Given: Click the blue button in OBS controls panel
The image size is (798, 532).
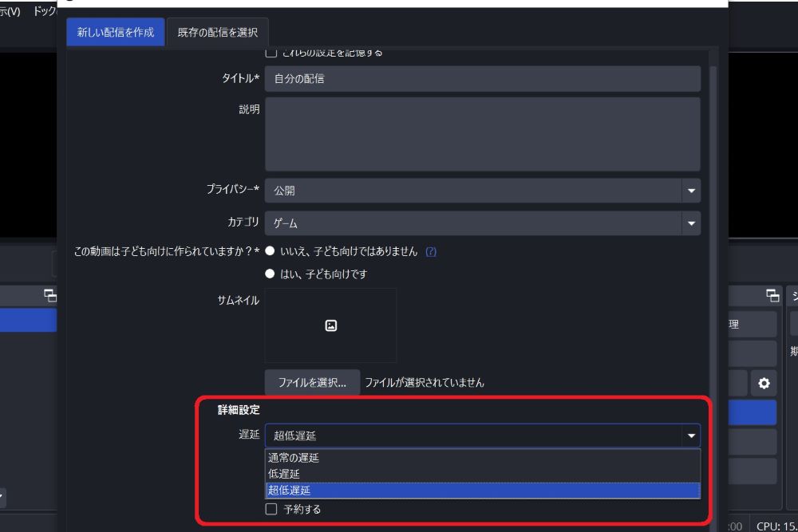Looking at the screenshot, I should (x=753, y=412).
